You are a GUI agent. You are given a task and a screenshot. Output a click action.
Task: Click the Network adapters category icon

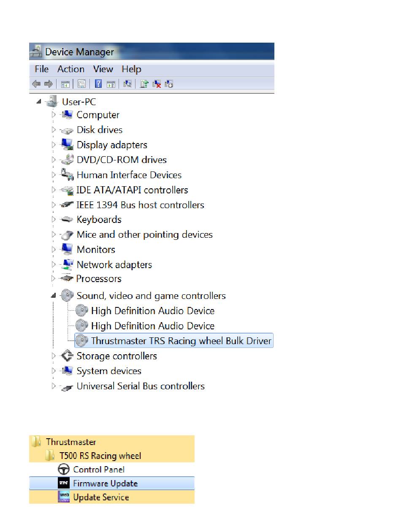[67, 265]
